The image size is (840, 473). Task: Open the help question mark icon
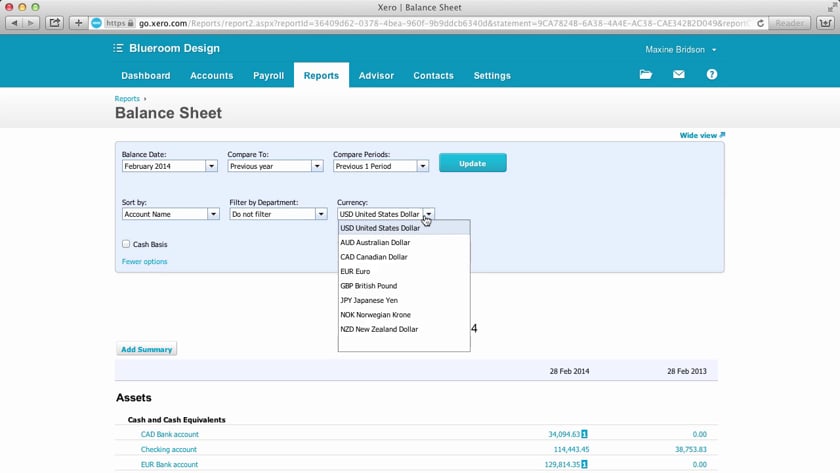711,74
